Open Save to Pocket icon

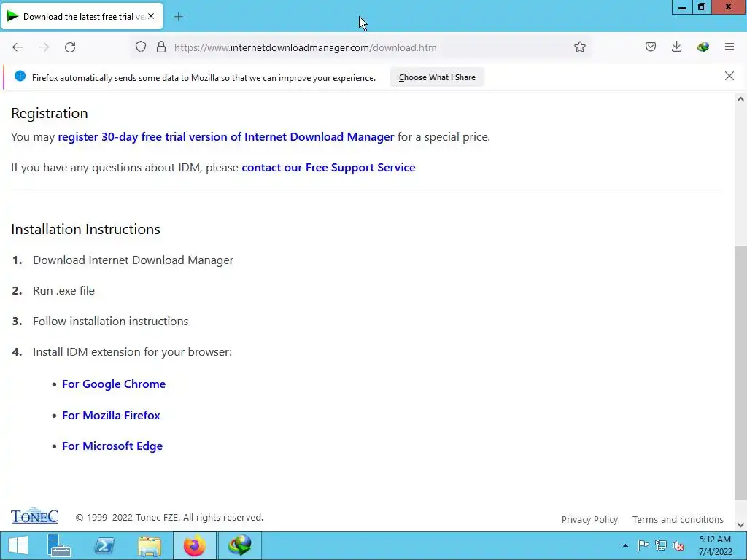[x=651, y=47]
